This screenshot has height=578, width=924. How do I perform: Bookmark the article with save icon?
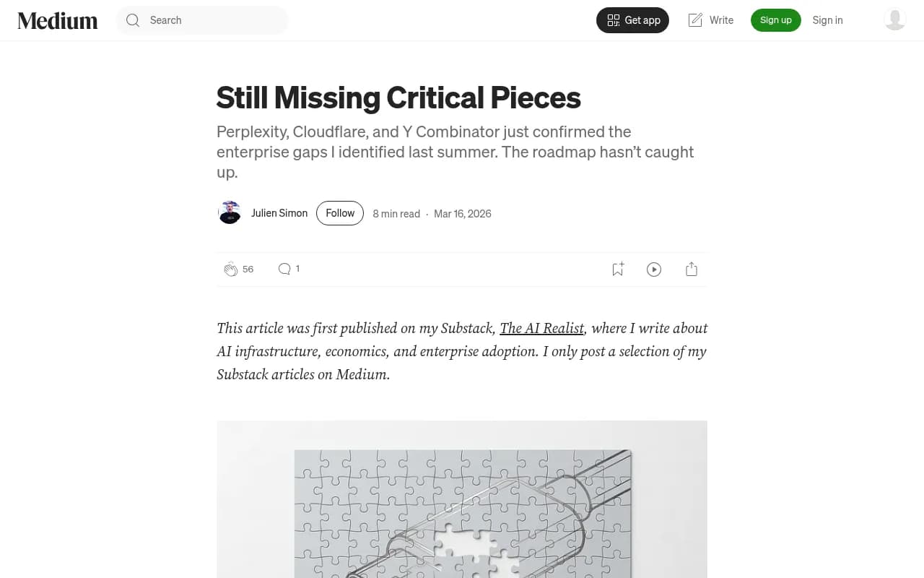pos(617,269)
